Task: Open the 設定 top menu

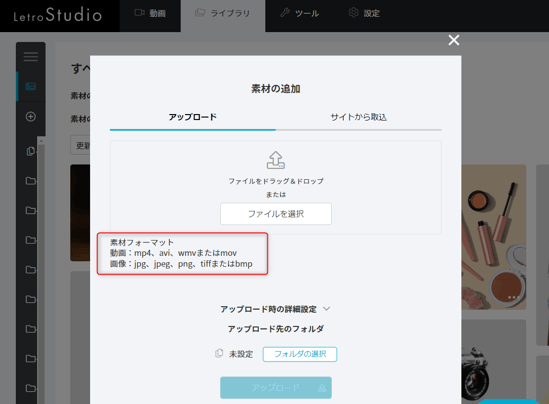Action: 364,13
